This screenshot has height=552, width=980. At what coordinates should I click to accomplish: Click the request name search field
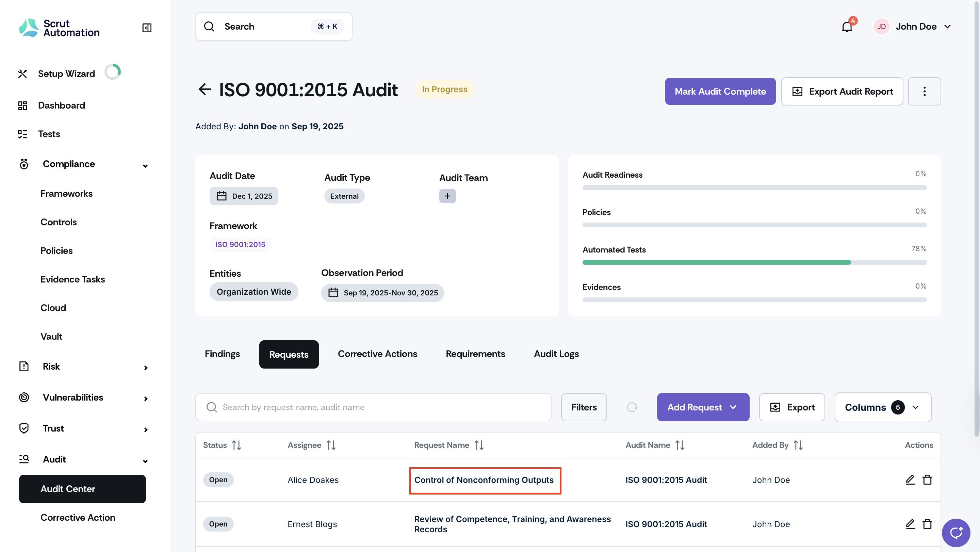pos(373,407)
